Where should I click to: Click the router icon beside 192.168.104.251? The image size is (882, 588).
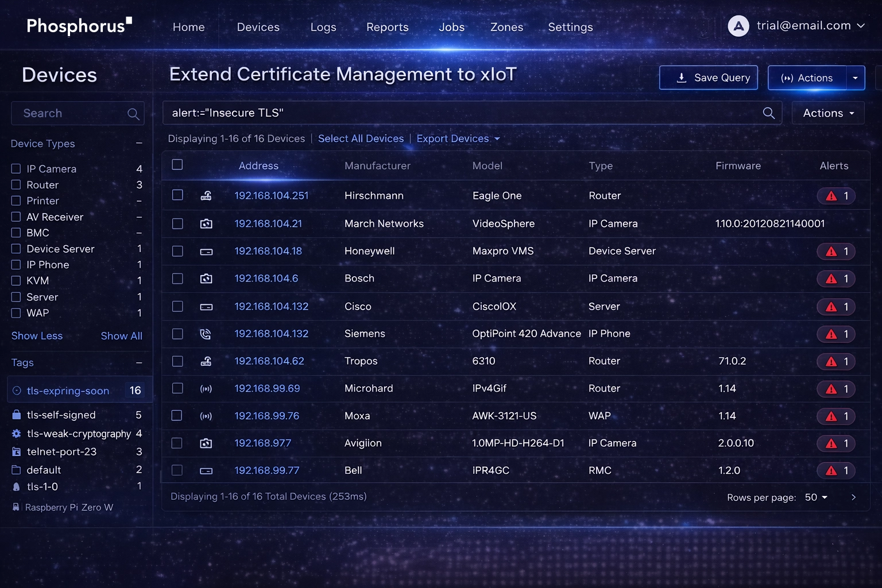point(206,195)
